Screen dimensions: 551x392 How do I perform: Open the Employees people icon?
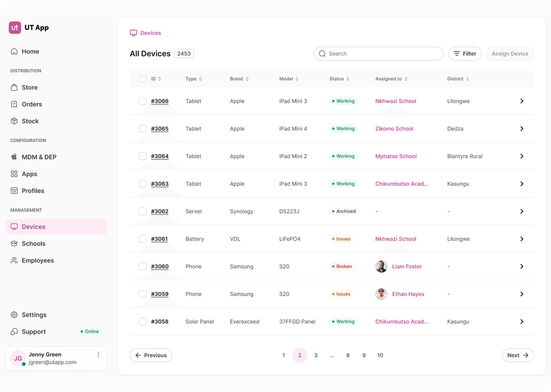click(x=14, y=261)
